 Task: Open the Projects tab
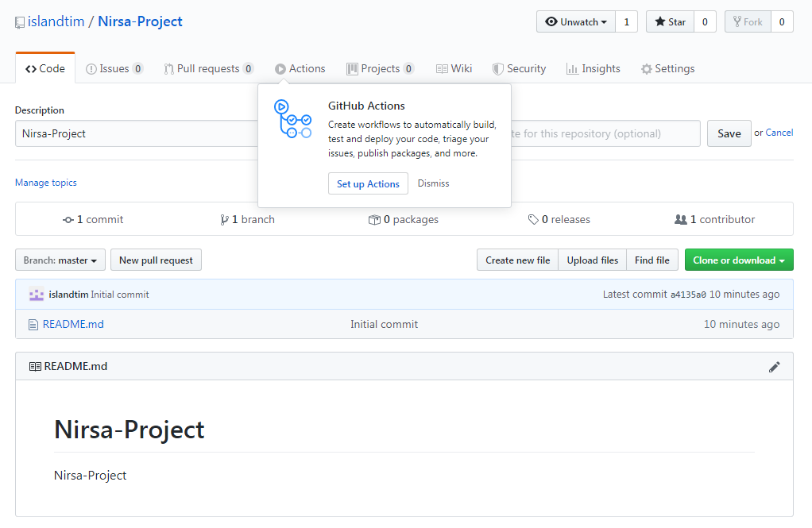tap(380, 68)
